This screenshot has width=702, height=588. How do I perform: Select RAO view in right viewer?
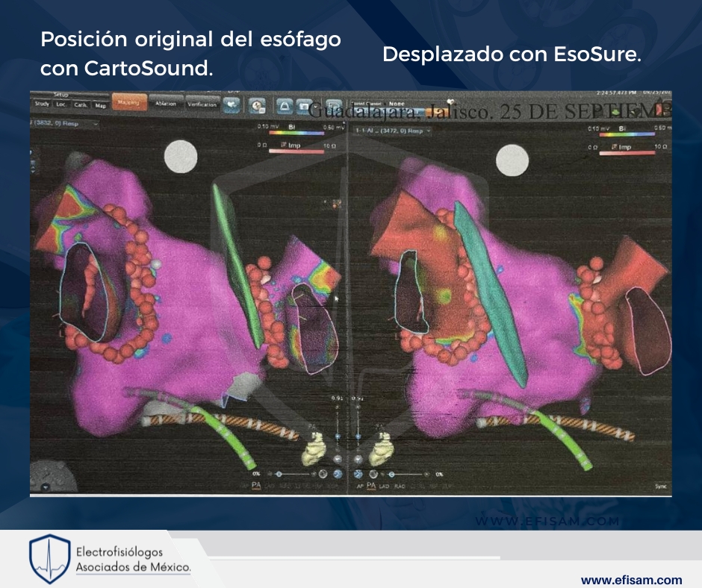400,486
